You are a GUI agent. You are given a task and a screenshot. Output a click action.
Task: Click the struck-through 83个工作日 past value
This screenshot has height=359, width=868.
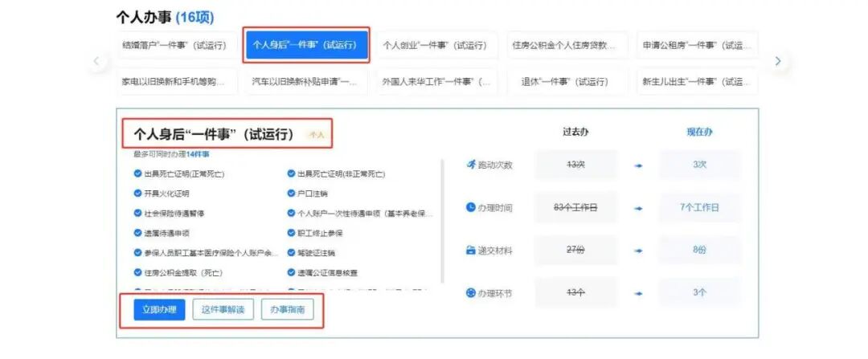click(x=575, y=207)
